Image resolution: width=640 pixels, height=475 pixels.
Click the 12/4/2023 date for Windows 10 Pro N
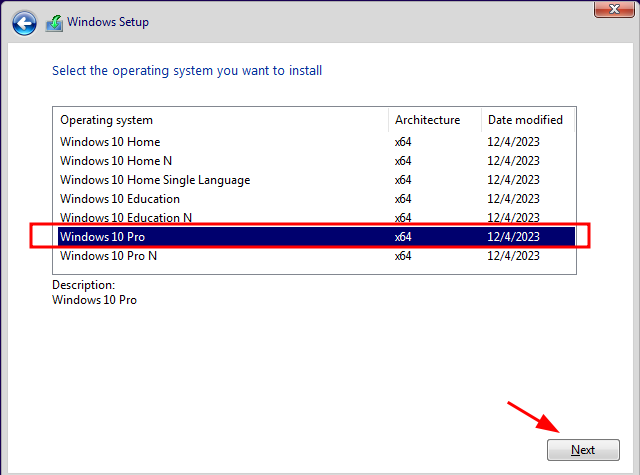pyautogui.click(x=513, y=256)
